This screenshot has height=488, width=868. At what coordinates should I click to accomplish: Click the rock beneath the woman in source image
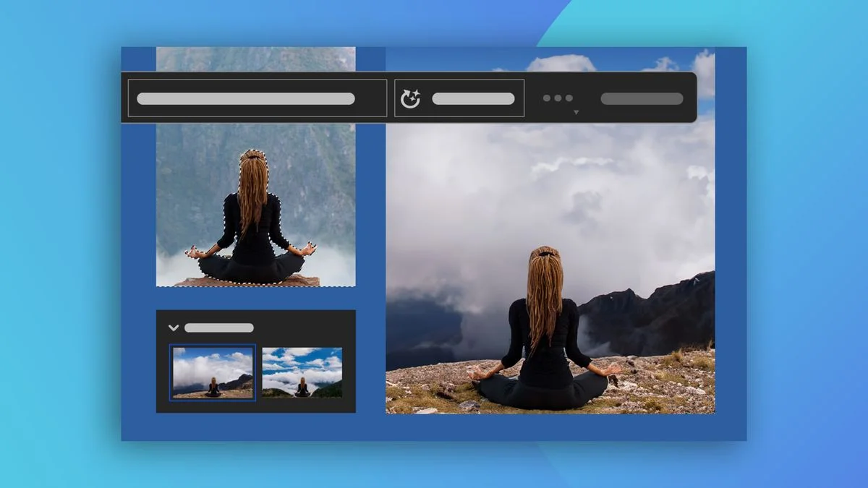click(x=246, y=282)
